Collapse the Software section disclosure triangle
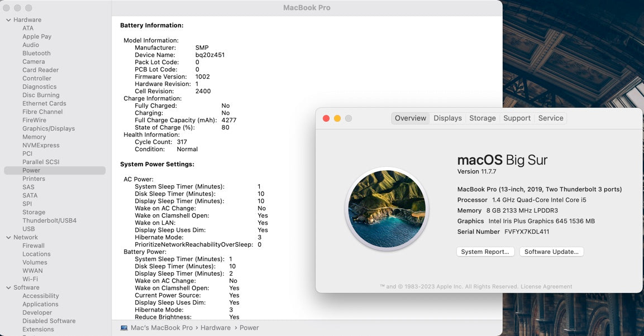644x336 pixels. click(x=8, y=288)
